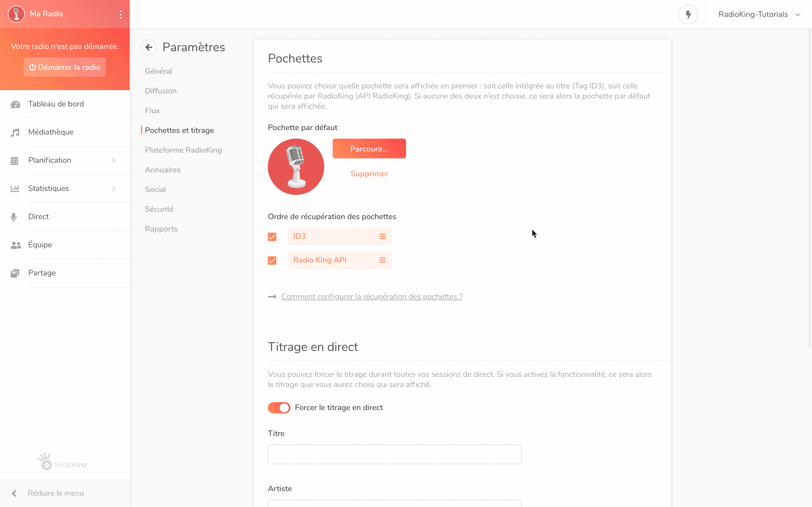
Task: Uncheck the ID3 cover source checkbox
Action: (272, 237)
